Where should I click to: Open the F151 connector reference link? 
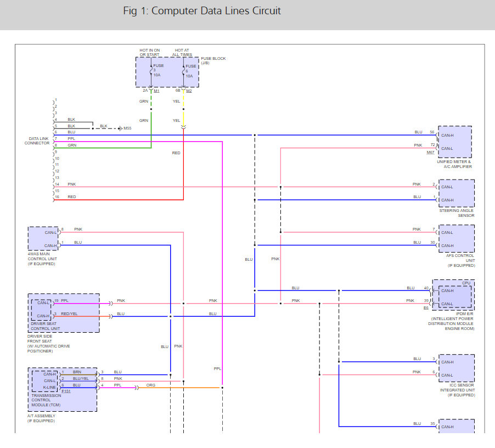pyautogui.click(x=66, y=391)
